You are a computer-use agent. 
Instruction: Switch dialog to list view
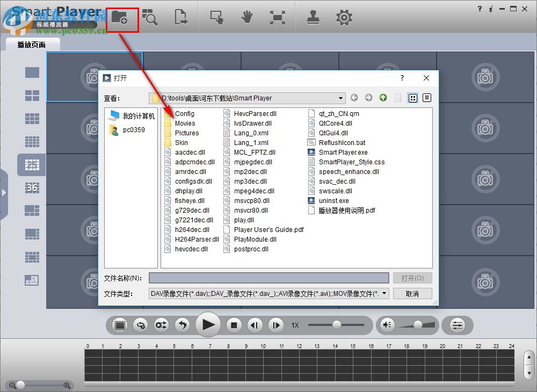click(x=412, y=98)
